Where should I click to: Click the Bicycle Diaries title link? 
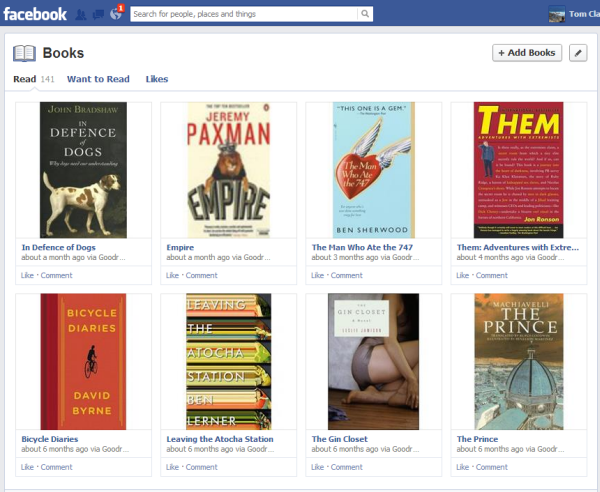click(50, 439)
